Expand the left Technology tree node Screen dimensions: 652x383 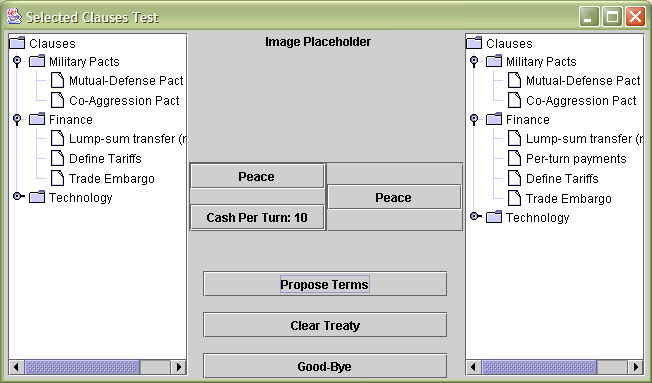pos(18,196)
